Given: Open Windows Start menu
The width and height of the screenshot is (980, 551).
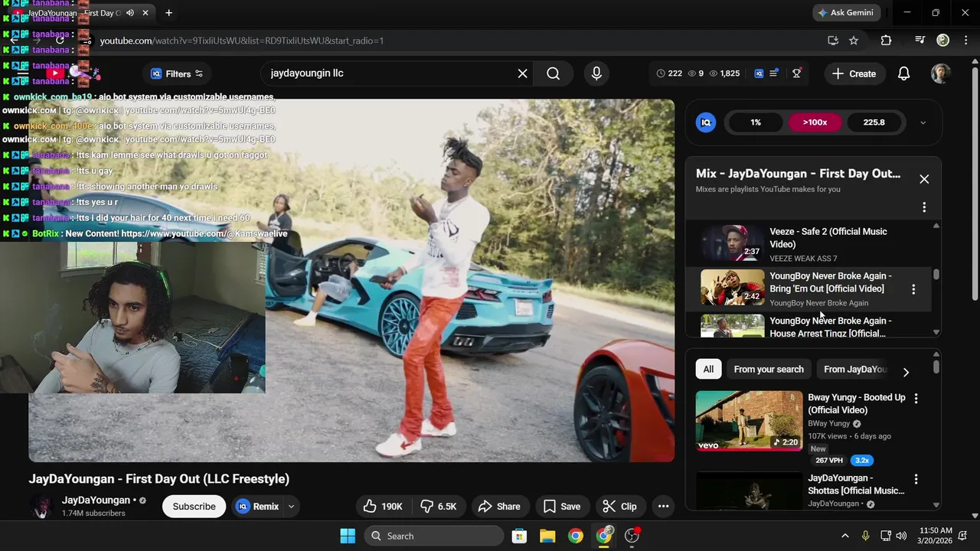Looking at the screenshot, I should pos(348,536).
